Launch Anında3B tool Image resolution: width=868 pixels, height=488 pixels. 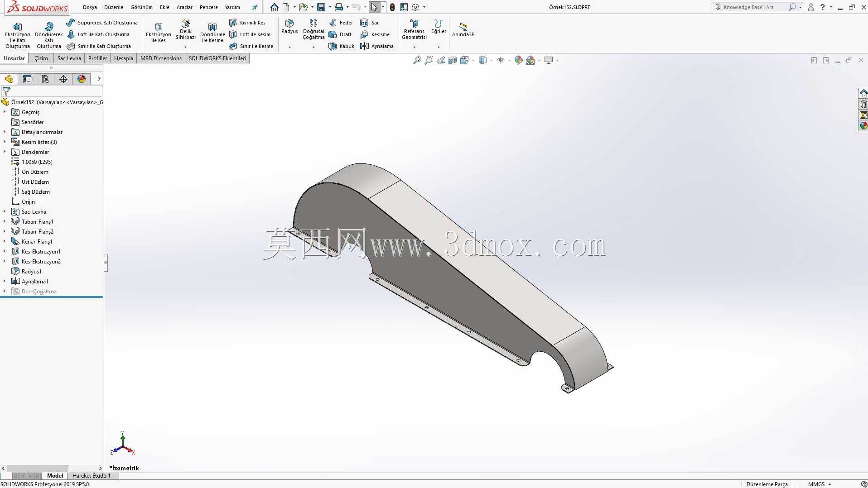point(463,30)
